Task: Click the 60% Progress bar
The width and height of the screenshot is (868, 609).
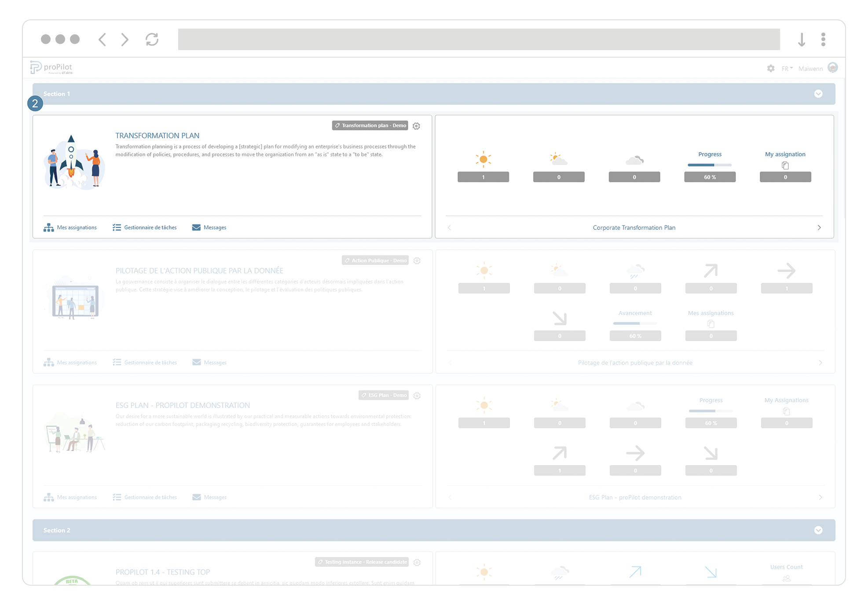Action: click(710, 165)
